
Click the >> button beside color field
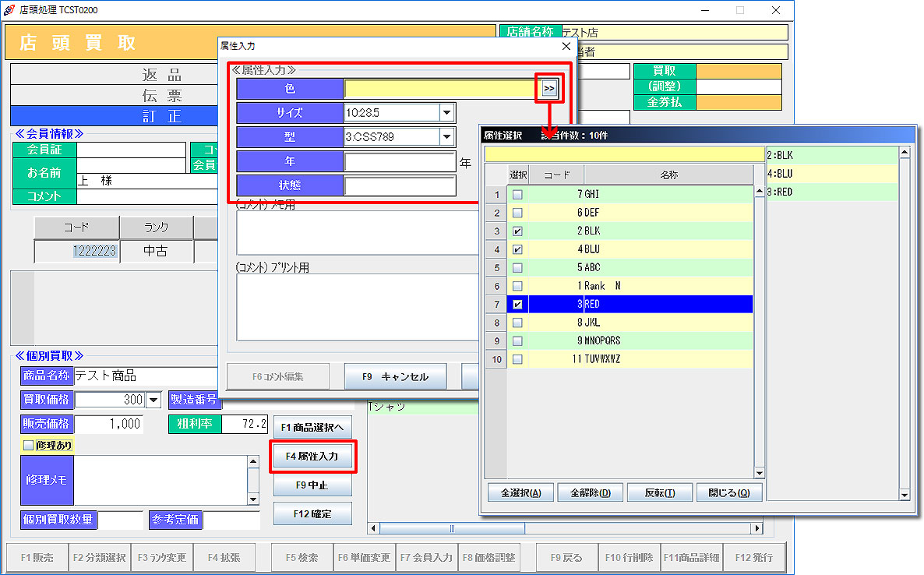(549, 89)
